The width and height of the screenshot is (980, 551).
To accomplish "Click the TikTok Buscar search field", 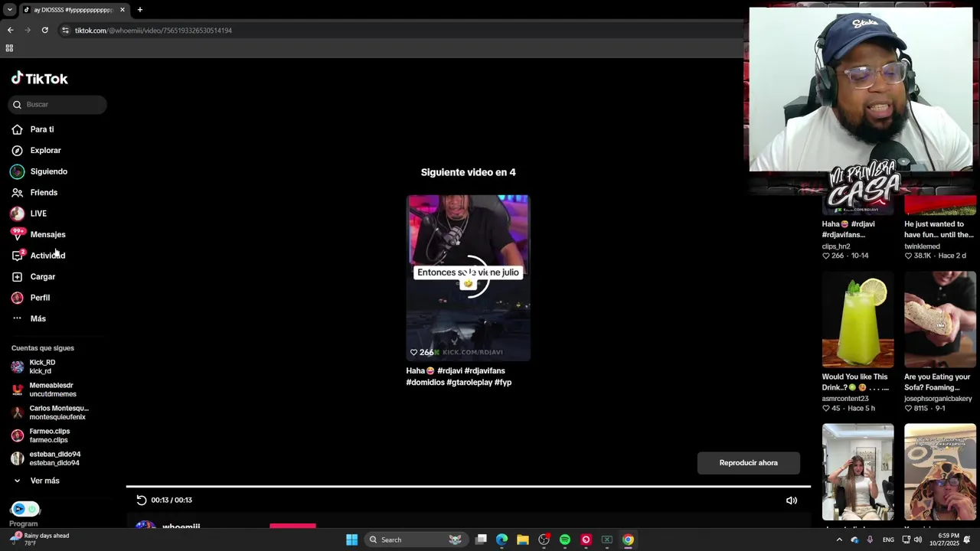I will pos(58,104).
